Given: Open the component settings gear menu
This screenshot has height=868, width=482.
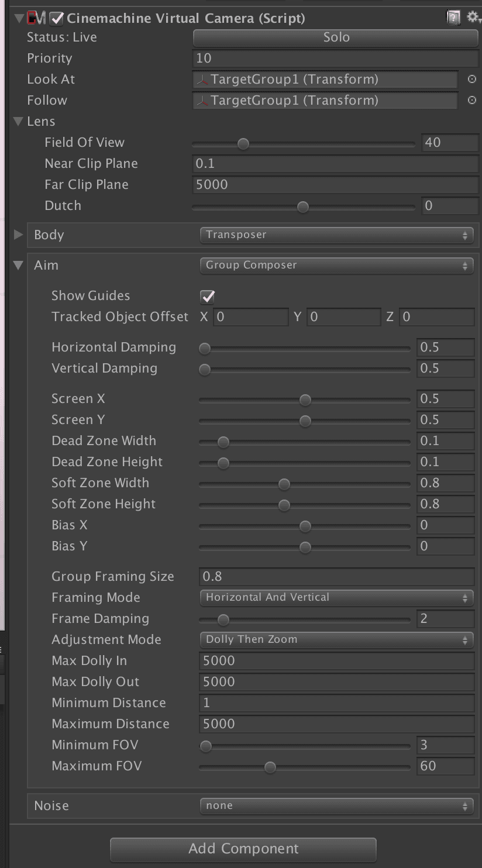Looking at the screenshot, I should tap(472, 18).
